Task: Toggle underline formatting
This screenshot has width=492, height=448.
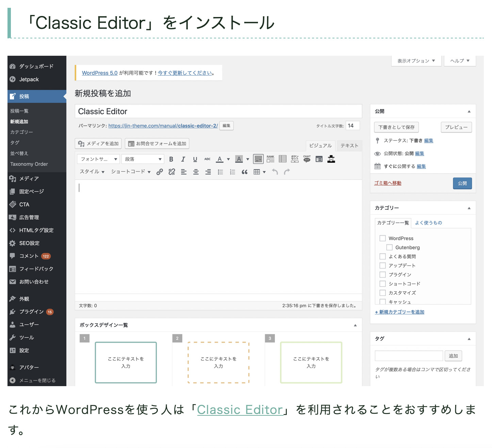Action: 195,159
